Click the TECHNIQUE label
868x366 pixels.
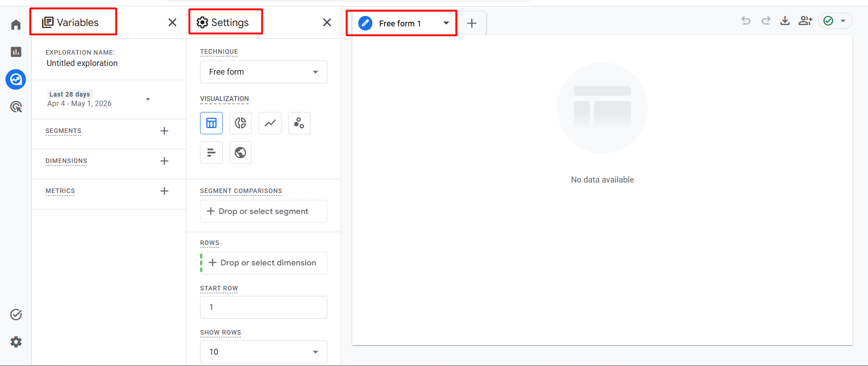click(x=219, y=52)
